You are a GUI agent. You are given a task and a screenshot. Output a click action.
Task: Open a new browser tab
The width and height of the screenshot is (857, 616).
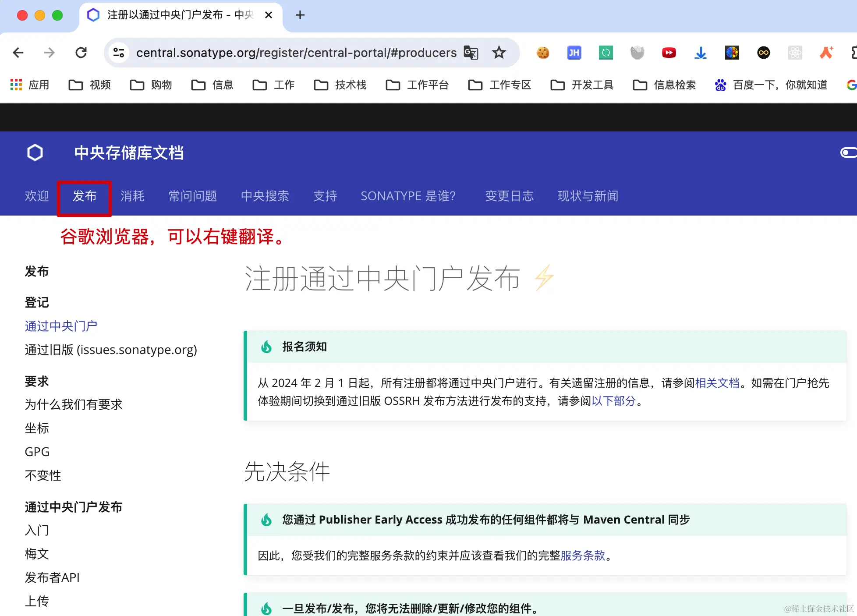coord(300,15)
